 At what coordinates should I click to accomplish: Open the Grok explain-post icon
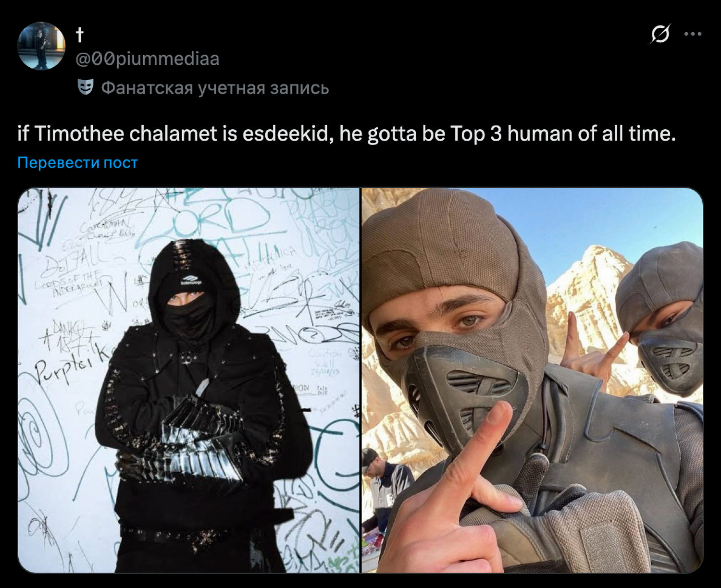(659, 34)
